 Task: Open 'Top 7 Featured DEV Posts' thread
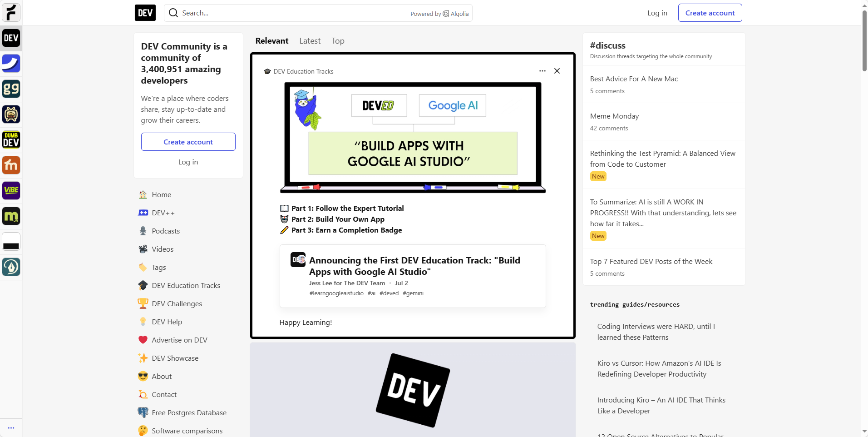pyautogui.click(x=651, y=261)
